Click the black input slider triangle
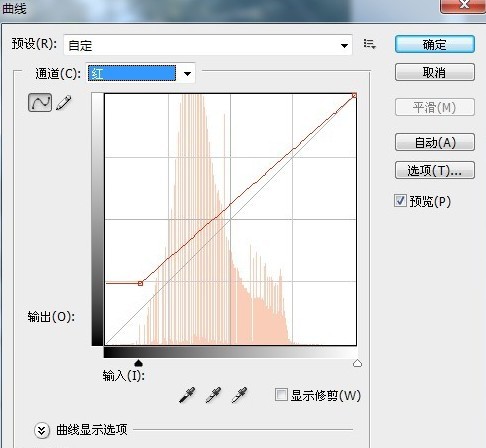The width and height of the screenshot is (486, 448). coord(138,363)
